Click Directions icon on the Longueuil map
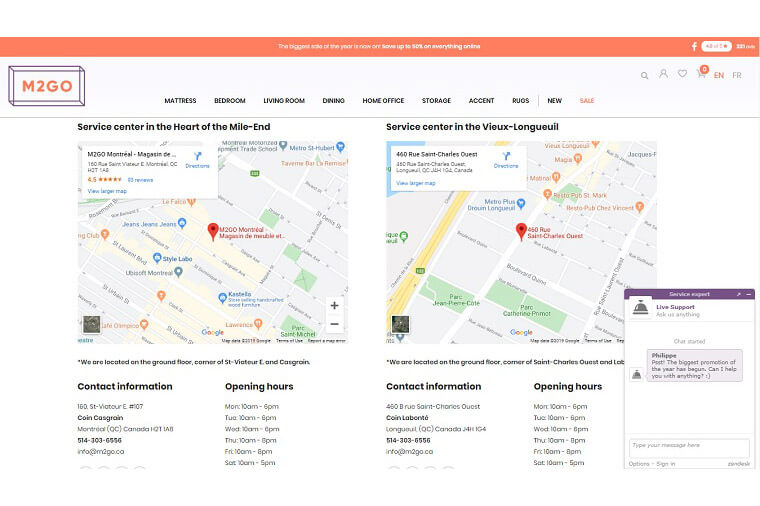 [x=506, y=158]
